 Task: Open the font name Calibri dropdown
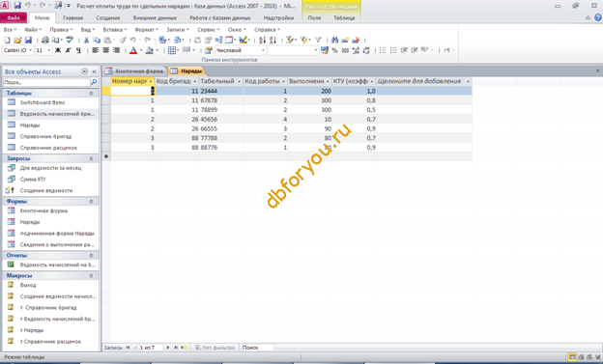(x=31, y=50)
